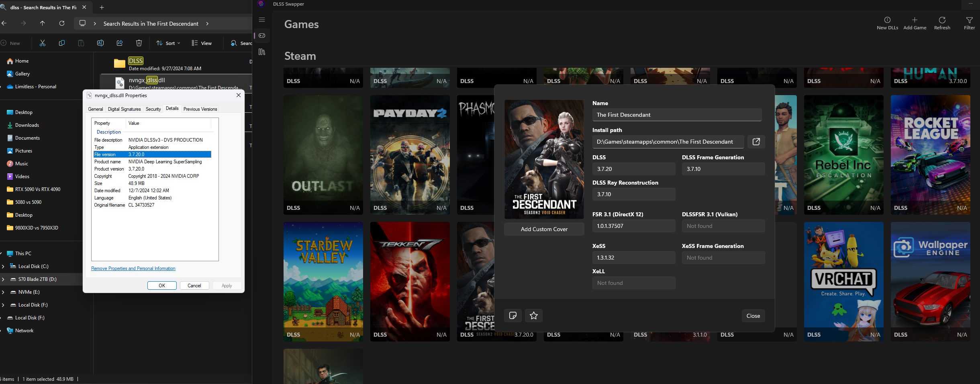Open Downloads in Explorer sidebar
Screen dimensions: 980x384
23,125
